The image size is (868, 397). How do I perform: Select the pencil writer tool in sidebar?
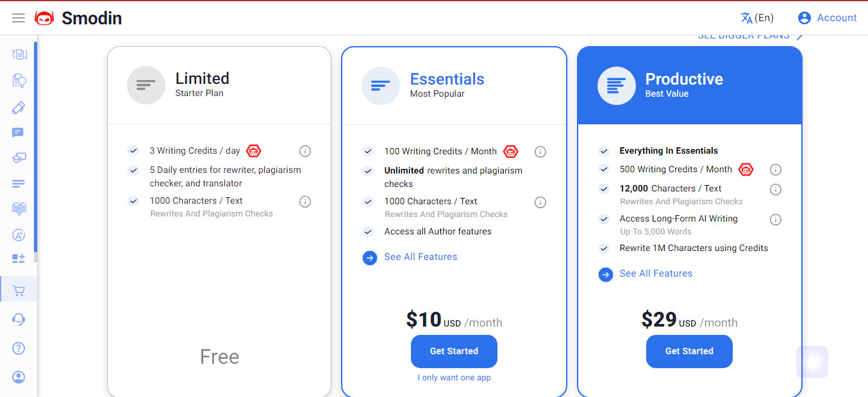pos(19,107)
